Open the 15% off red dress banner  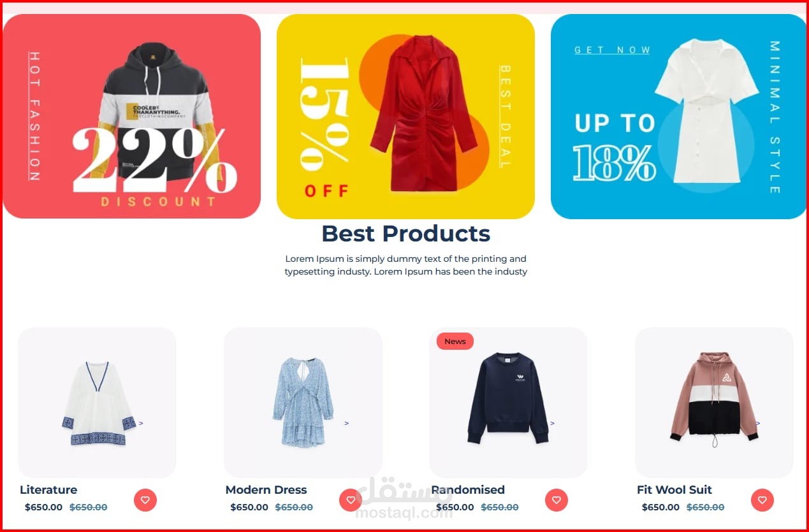tap(405, 116)
